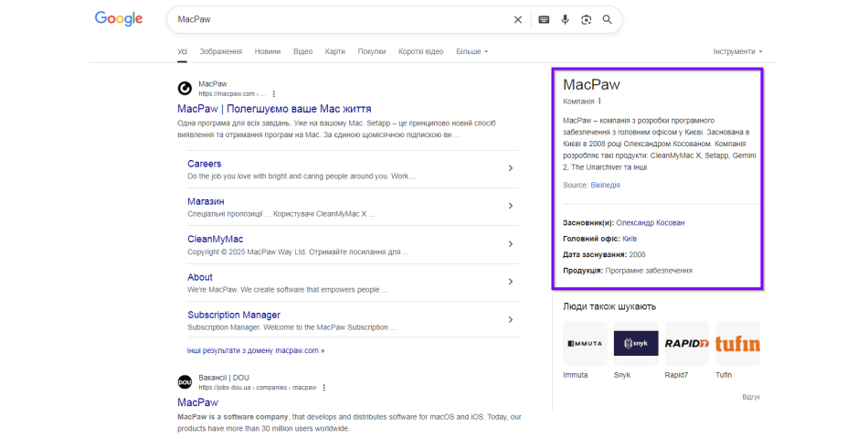Image resolution: width=868 pixels, height=439 pixels.
Task: Expand the Subscription Manager sitelink chevron
Action: pos(511,320)
